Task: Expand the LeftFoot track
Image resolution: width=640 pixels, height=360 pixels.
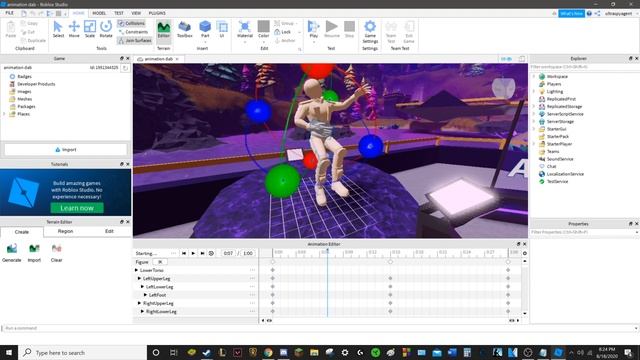Action: [x=145, y=295]
